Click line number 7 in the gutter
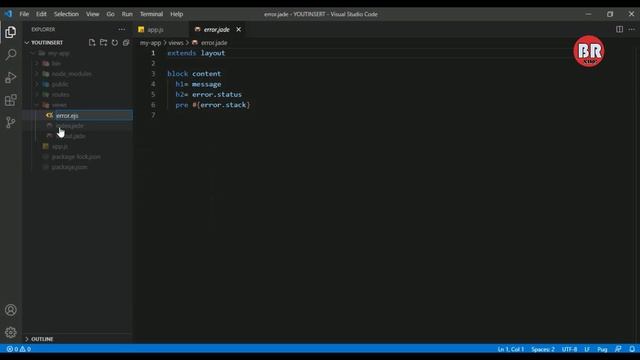 click(x=153, y=115)
